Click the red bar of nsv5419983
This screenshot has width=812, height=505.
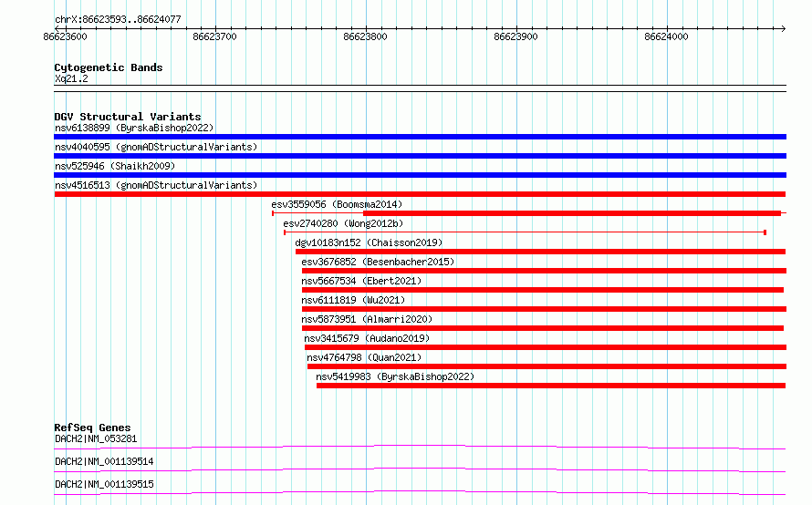click(551, 386)
